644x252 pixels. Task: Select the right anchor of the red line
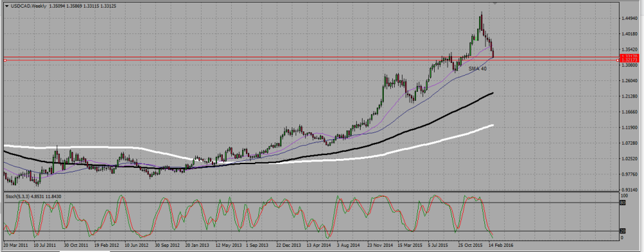click(618, 60)
